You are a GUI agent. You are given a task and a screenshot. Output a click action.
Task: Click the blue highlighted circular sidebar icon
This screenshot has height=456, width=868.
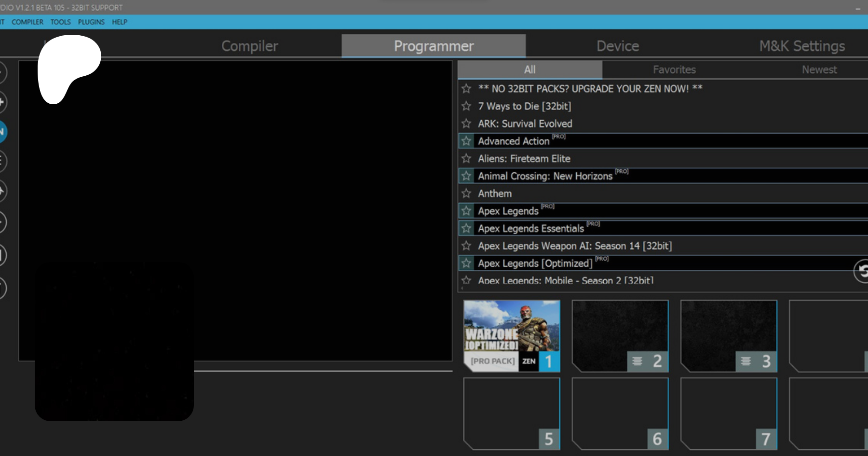pos(2,132)
